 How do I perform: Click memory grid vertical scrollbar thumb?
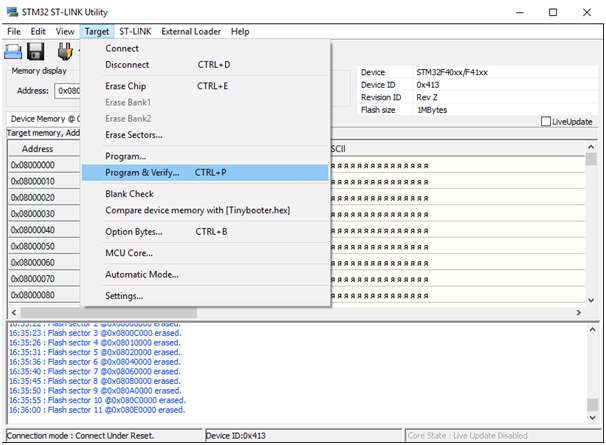click(591, 159)
